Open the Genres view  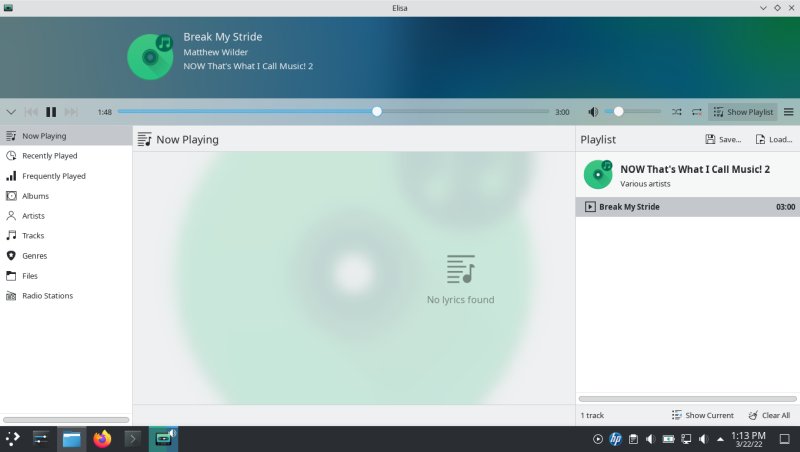pyautogui.click(x=34, y=256)
